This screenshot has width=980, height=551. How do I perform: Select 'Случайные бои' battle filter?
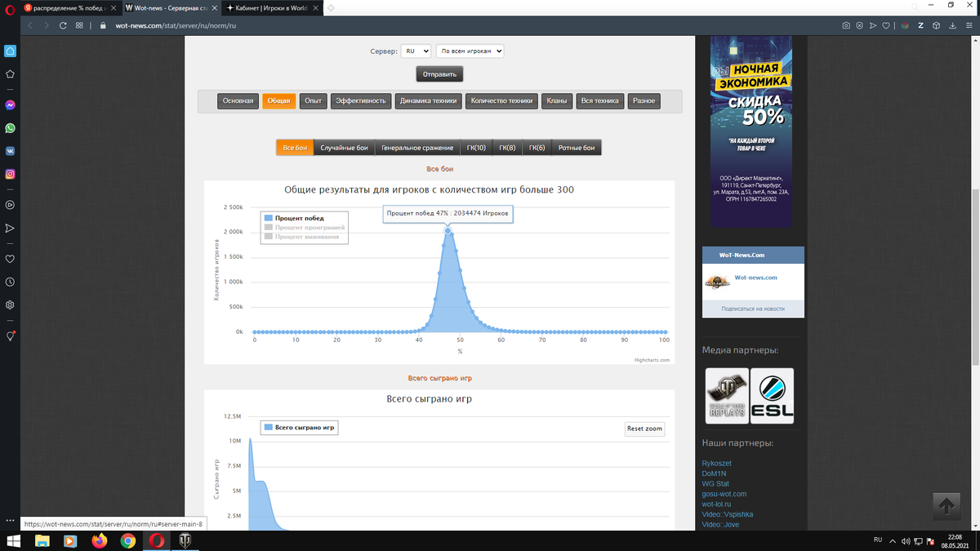[345, 148]
